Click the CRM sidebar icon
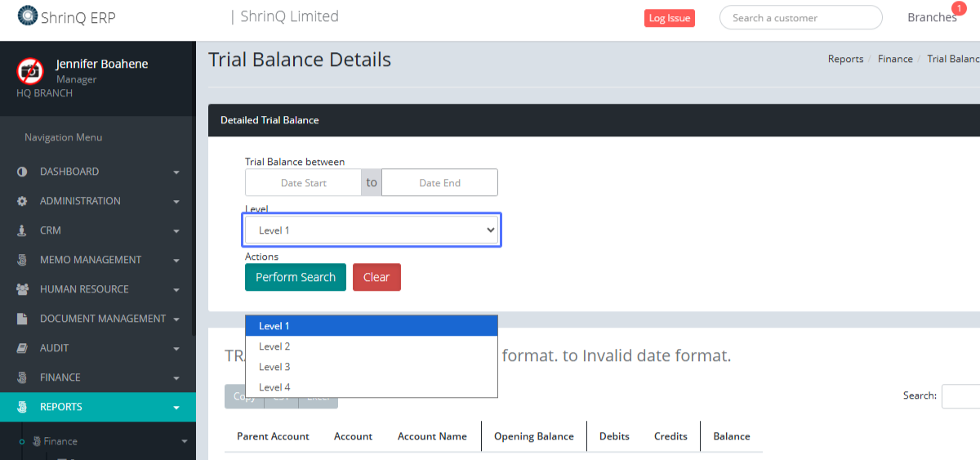 (x=22, y=230)
